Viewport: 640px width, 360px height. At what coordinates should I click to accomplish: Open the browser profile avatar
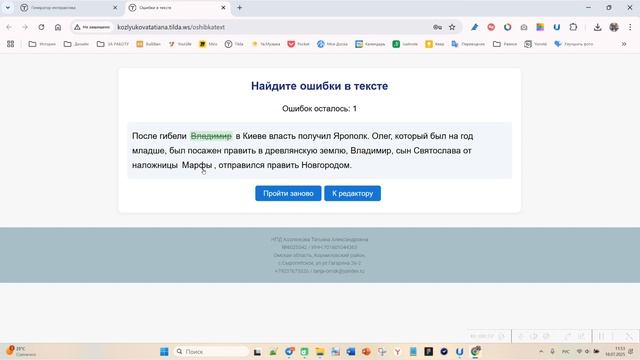tap(614, 27)
